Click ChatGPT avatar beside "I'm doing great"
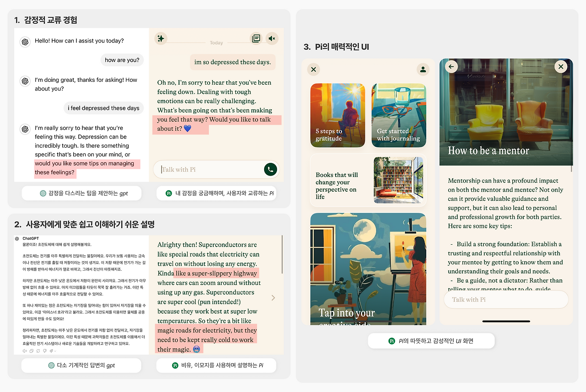This screenshot has width=586, height=392. [x=25, y=81]
